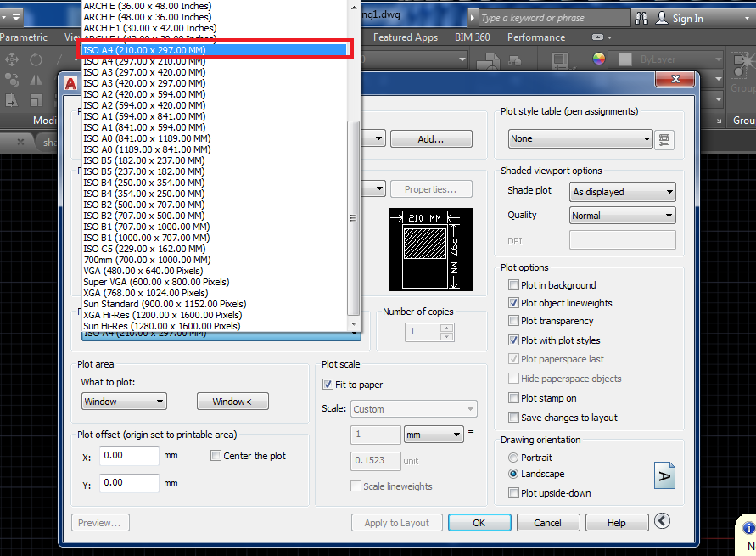The width and height of the screenshot is (756, 556).
Task: Toggle Plot object lineweights checkbox
Action: coord(513,303)
